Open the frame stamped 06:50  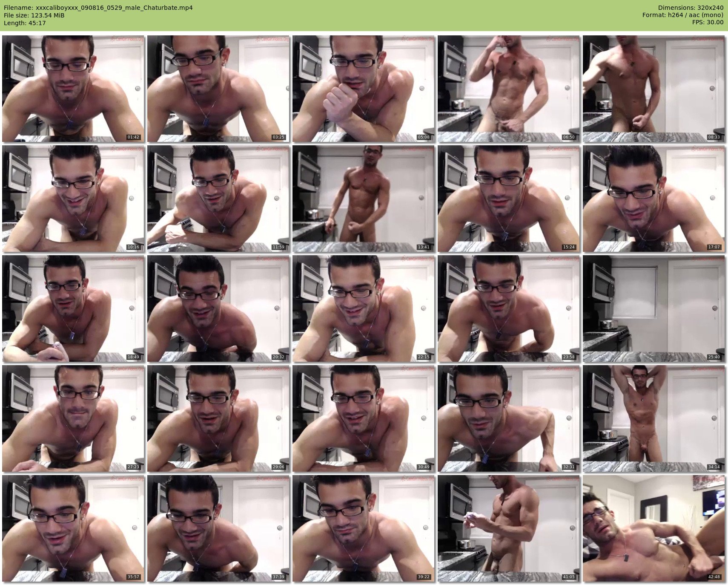click(509, 89)
